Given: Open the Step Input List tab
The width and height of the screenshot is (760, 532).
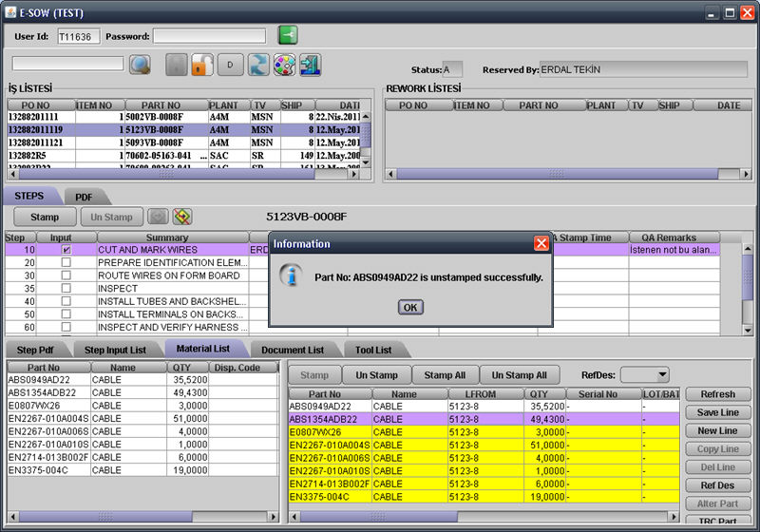Looking at the screenshot, I should click(x=115, y=350).
